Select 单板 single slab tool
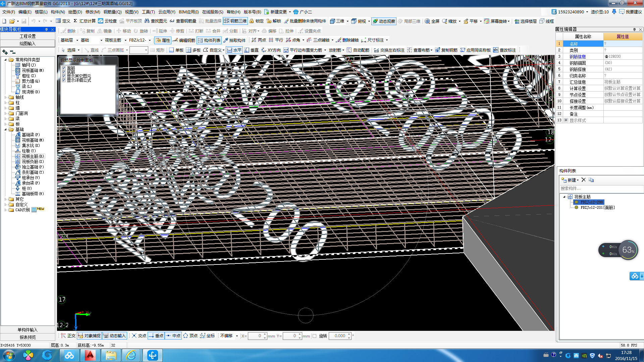Image resolution: width=644 pixels, height=362 pixels. (176, 50)
